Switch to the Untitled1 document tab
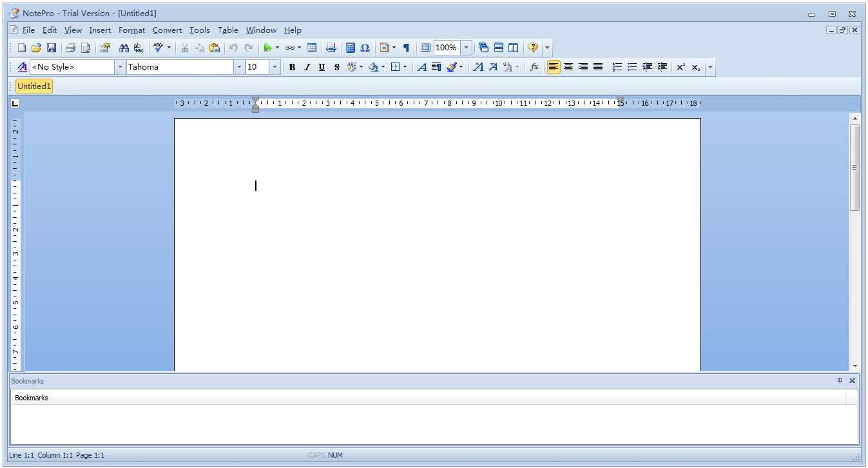 (x=34, y=86)
